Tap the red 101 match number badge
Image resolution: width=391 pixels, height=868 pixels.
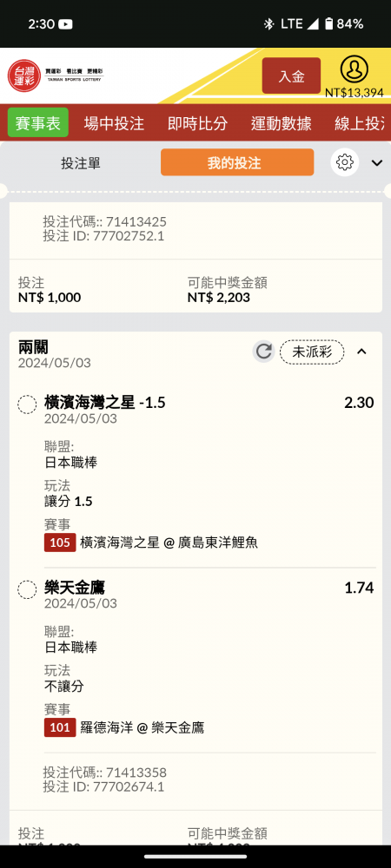tap(60, 727)
